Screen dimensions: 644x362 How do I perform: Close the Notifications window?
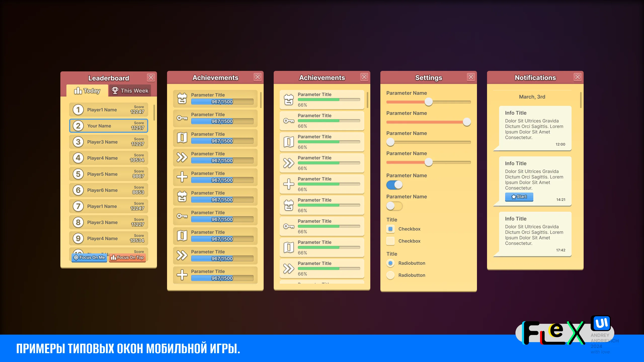pos(577,77)
